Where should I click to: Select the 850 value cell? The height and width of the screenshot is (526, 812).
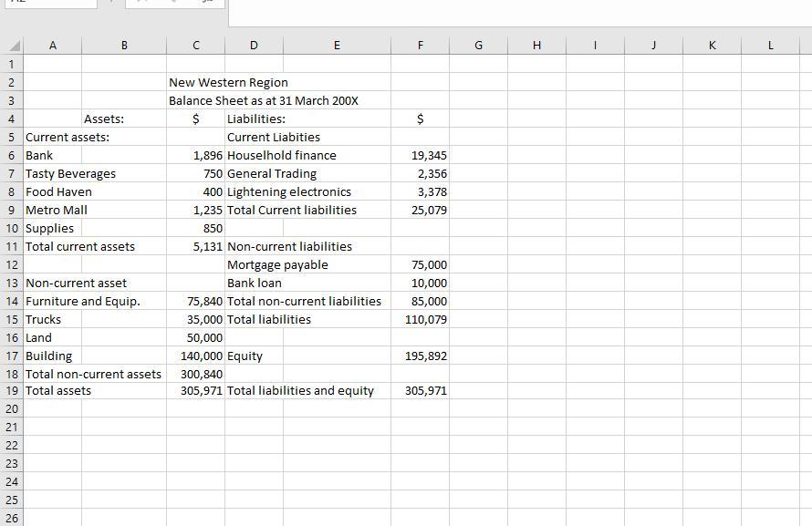pyautogui.click(x=196, y=228)
